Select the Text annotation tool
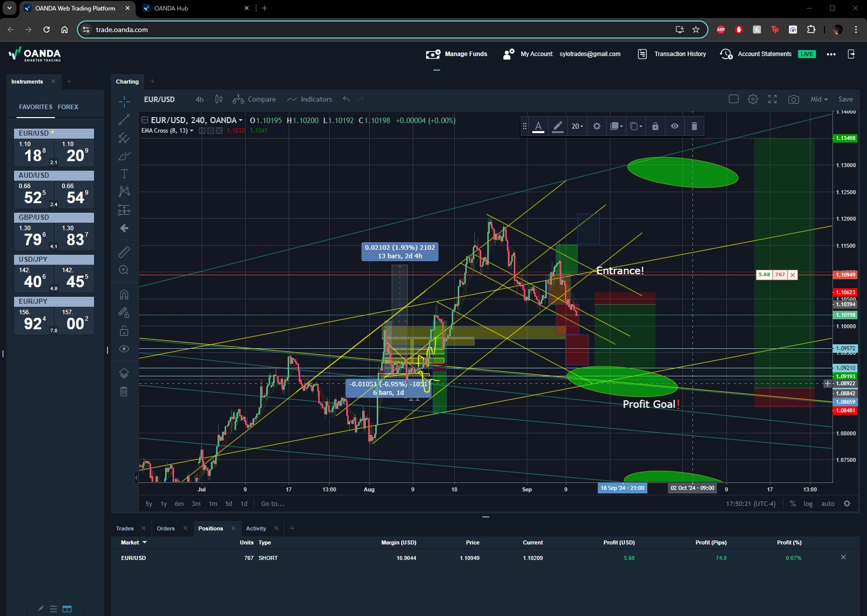The width and height of the screenshot is (867, 616). [x=124, y=174]
